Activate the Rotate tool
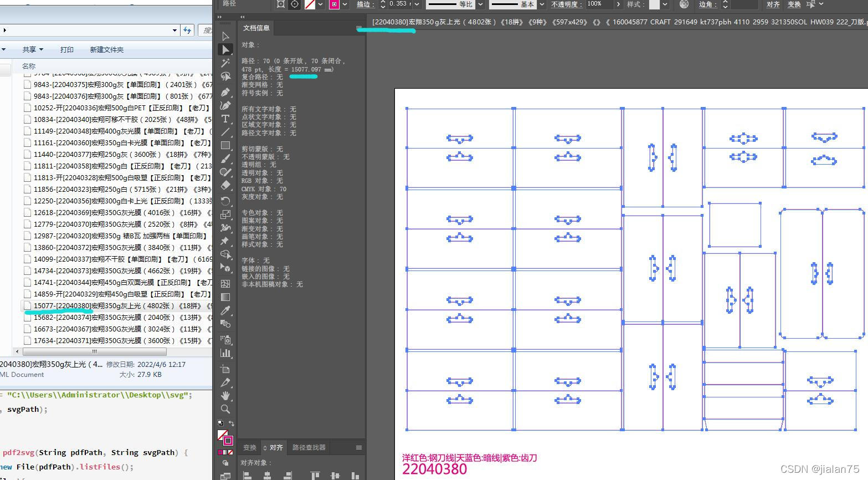The image size is (868, 480). coord(225,201)
